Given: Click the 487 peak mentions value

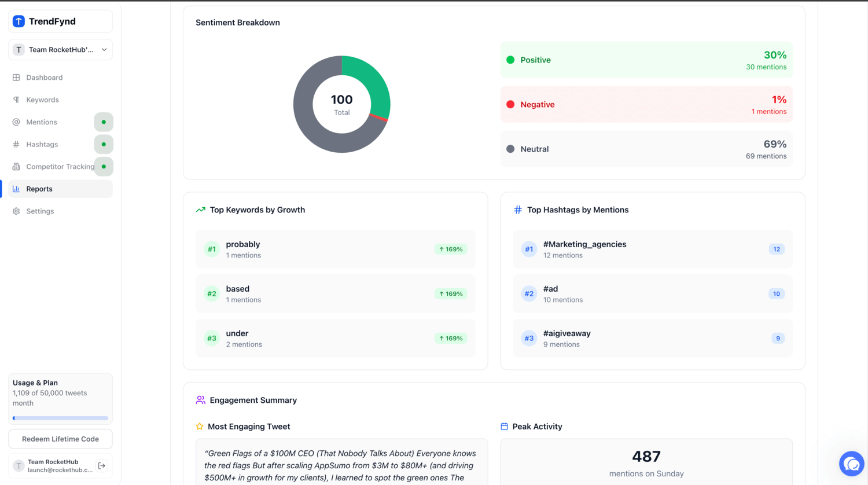Looking at the screenshot, I should pyautogui.click(x=646, y=457).
